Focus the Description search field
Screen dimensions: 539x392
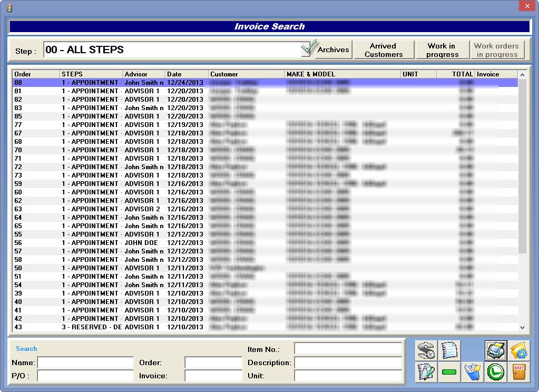348,362
